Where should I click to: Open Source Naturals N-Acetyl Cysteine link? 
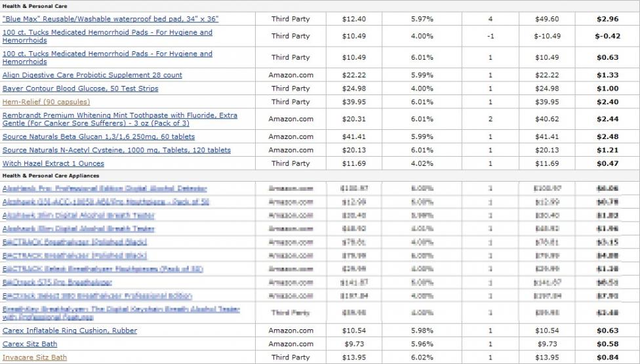pyautogui.click(x=116, y=150)
